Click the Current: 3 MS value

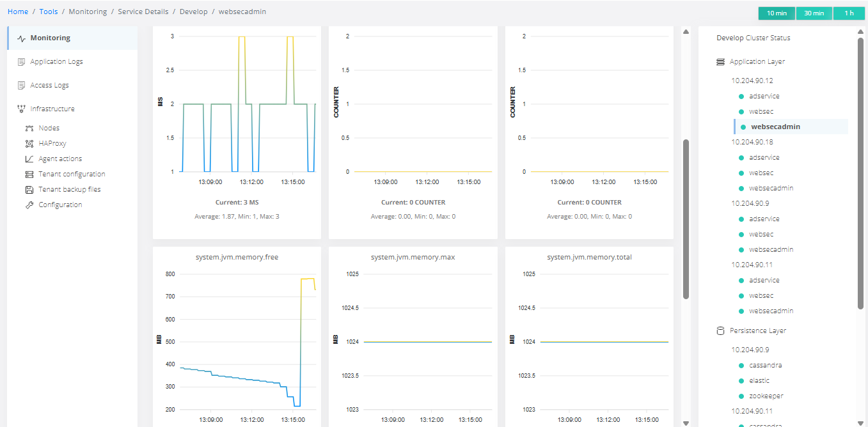(237, 203)
